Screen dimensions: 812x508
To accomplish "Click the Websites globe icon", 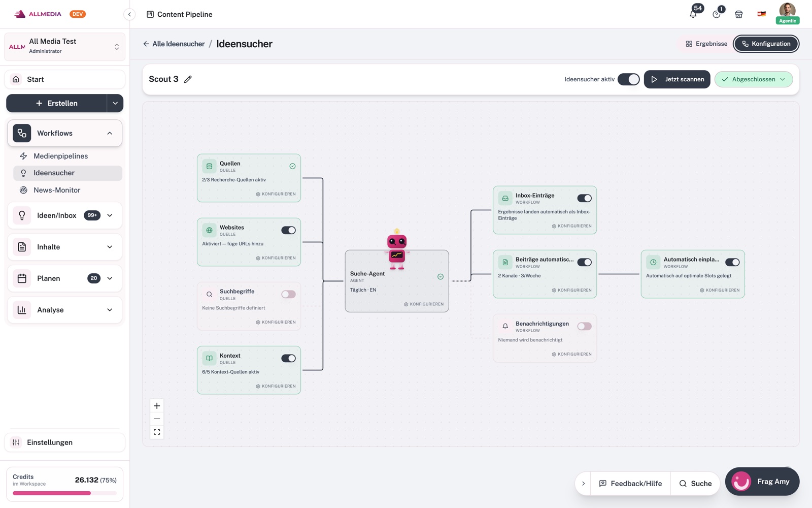I will tap(209, 230).
